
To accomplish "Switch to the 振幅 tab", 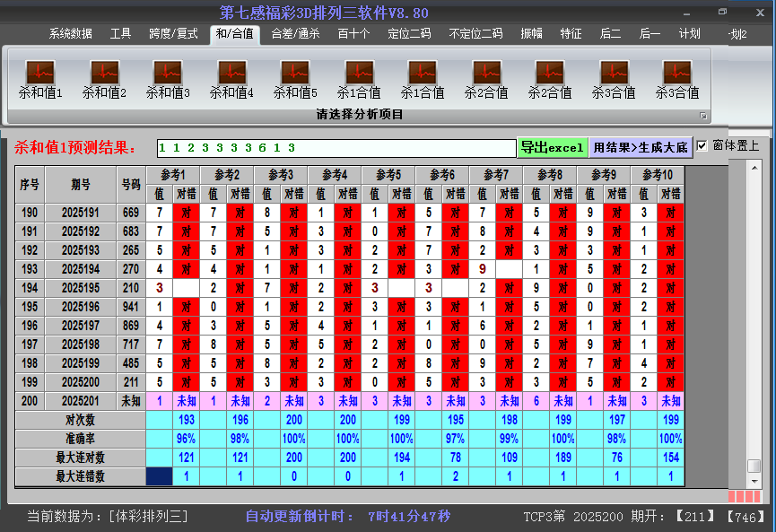I will coord(531,34).
